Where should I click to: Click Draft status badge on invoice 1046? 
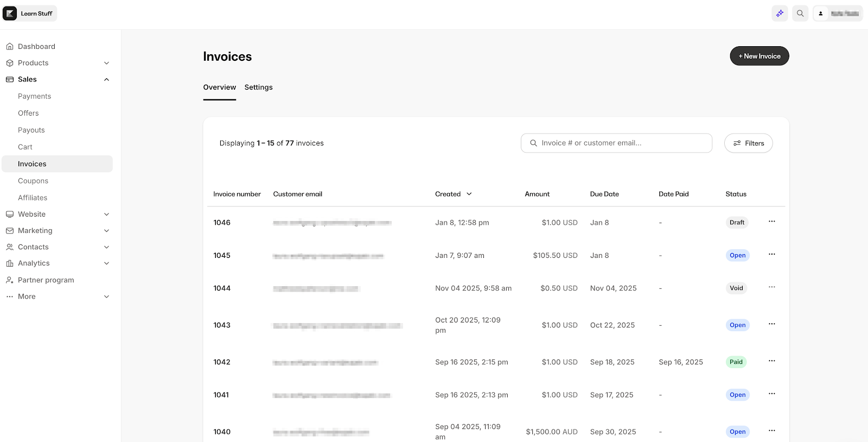pyautogui.click(x=737, y=222)
